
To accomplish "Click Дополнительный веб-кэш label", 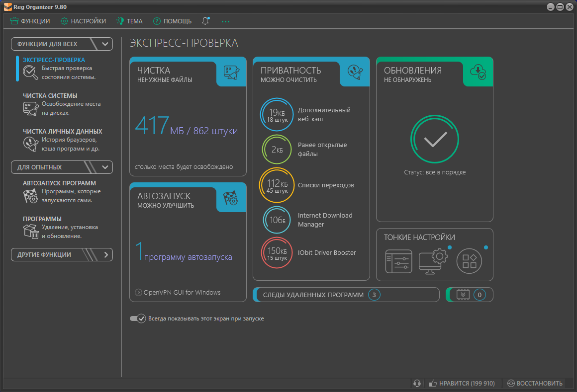I will coord(324,115).
